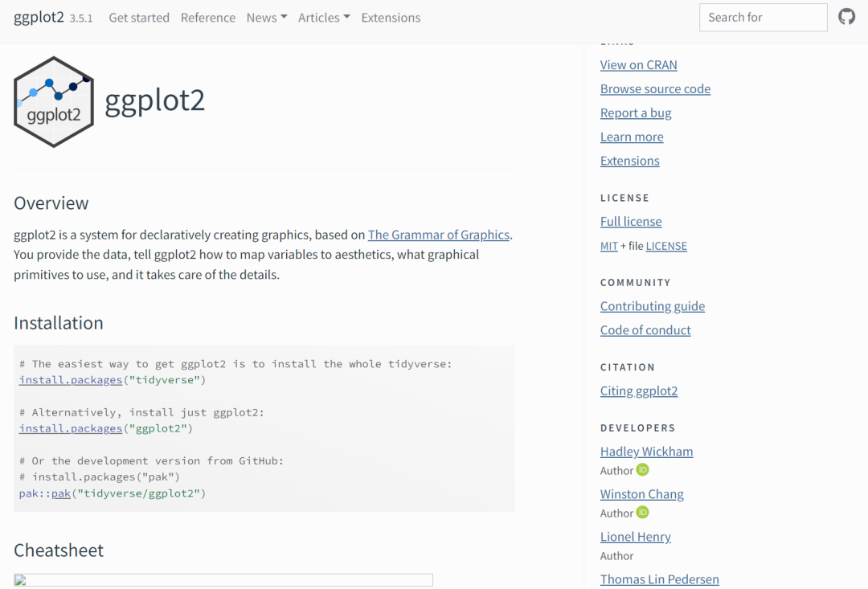The height and width of the screenshot is (589, 868).
Task: Open the Reference page
Action: pos(207,18)
